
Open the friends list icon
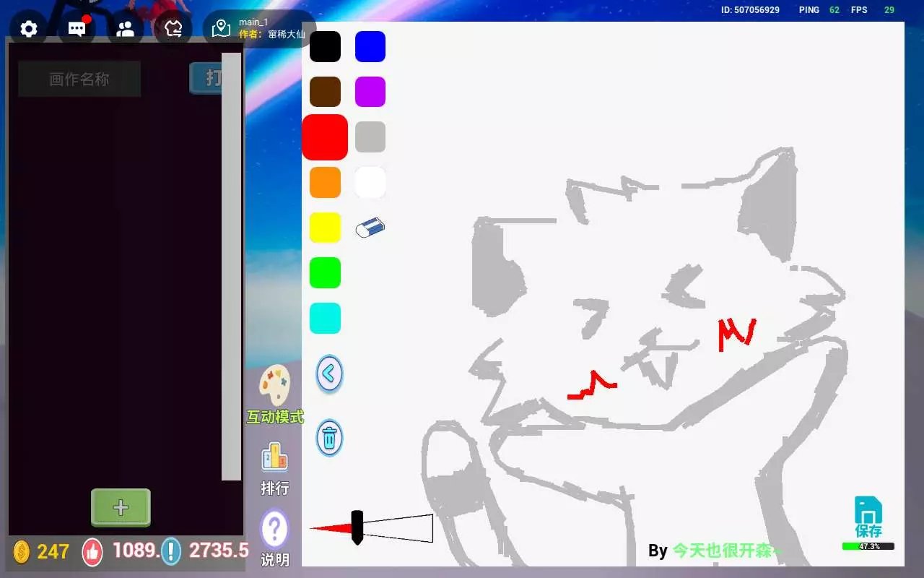pyautogui.click(x=126, y=29)
